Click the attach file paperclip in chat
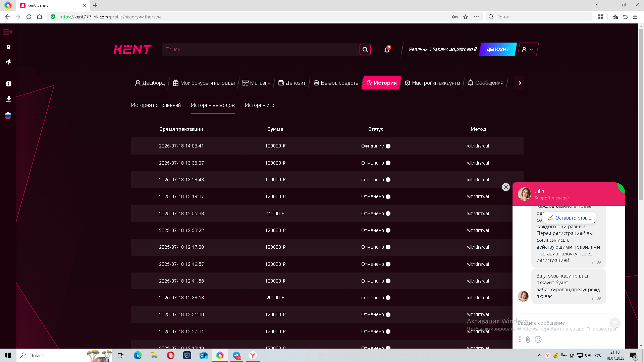 (x=528, y=340)
